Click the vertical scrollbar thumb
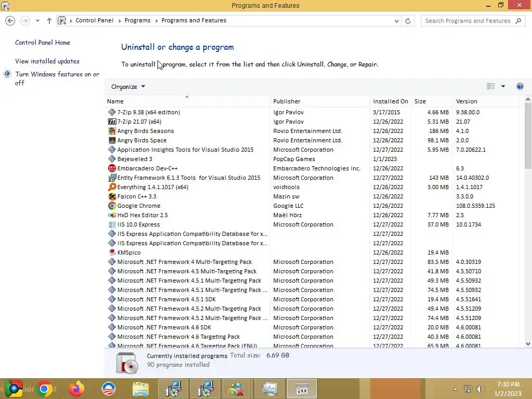 (528, 136)
